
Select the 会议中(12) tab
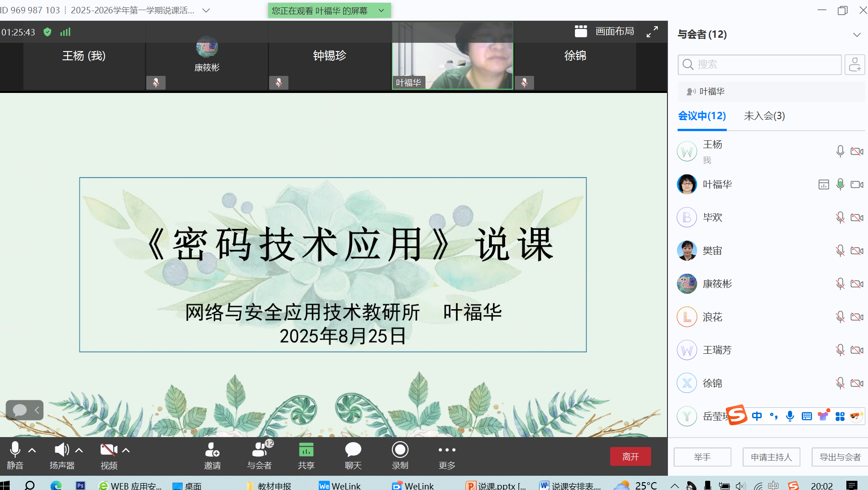702,116
